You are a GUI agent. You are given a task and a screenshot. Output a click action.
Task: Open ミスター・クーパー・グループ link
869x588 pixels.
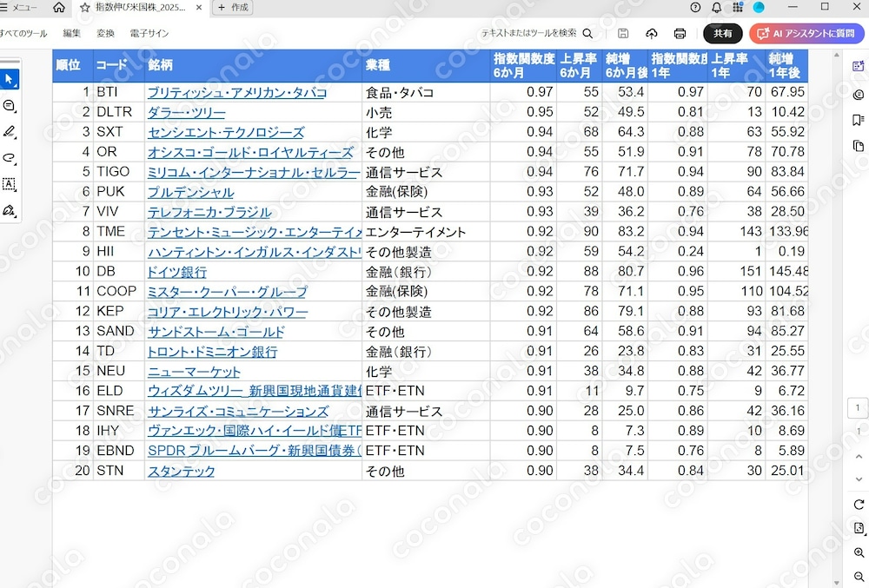click(227, 292)
